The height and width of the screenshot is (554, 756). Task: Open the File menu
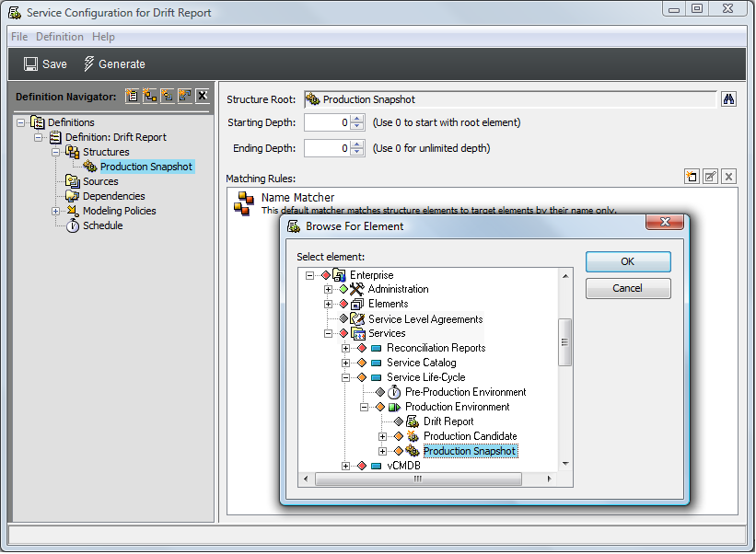(19, 37)
